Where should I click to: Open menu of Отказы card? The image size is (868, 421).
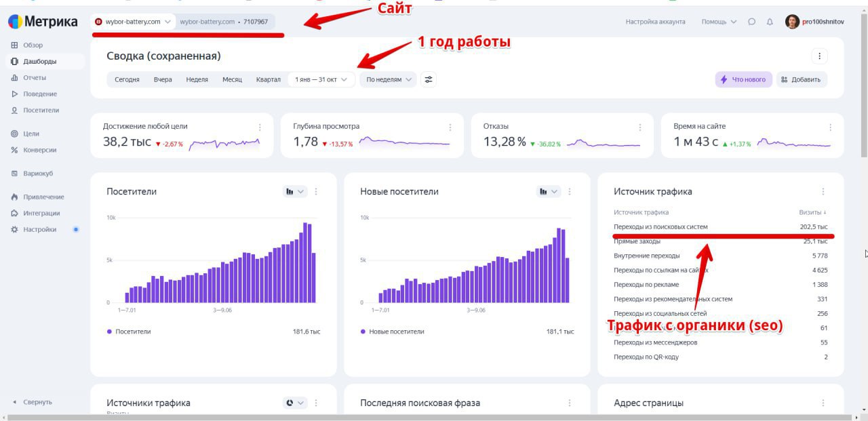[x=640, y=127]
